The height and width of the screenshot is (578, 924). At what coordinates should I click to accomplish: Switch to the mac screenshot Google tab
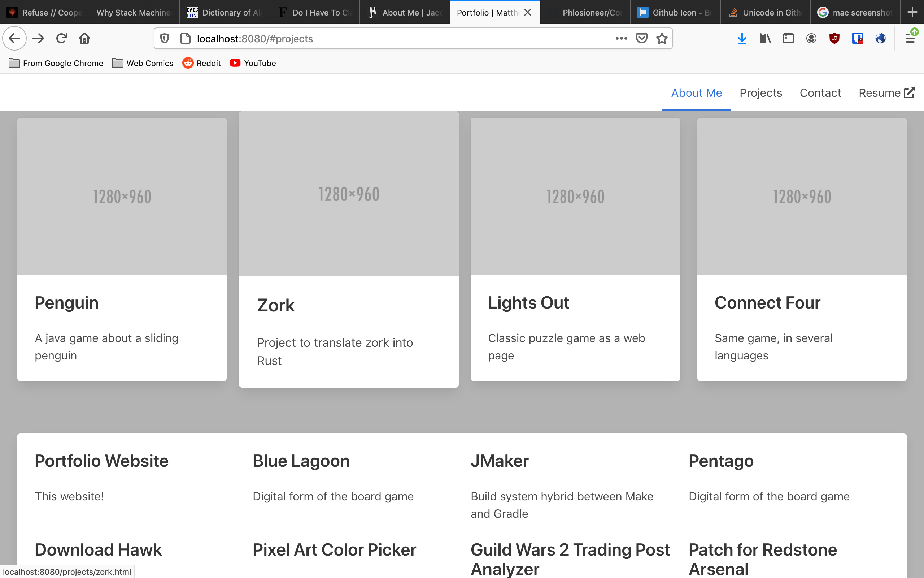tap(855, 12)
